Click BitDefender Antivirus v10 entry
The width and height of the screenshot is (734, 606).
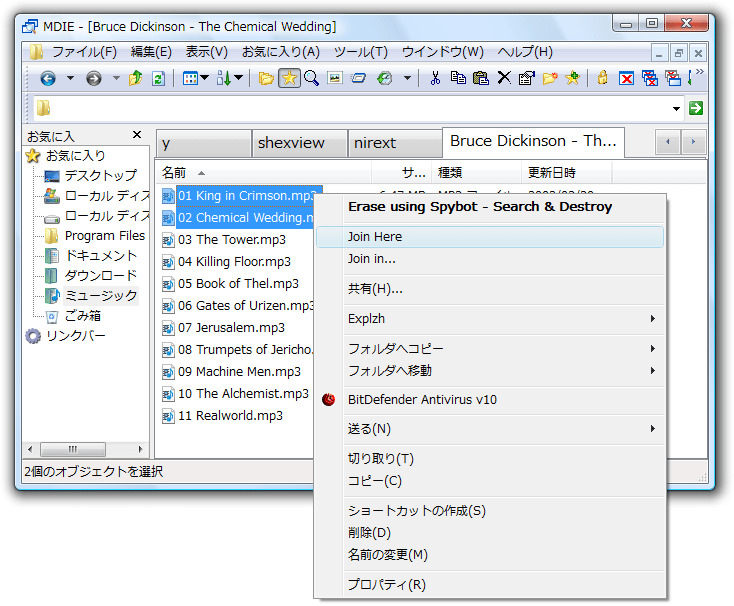tap(490, 400)
